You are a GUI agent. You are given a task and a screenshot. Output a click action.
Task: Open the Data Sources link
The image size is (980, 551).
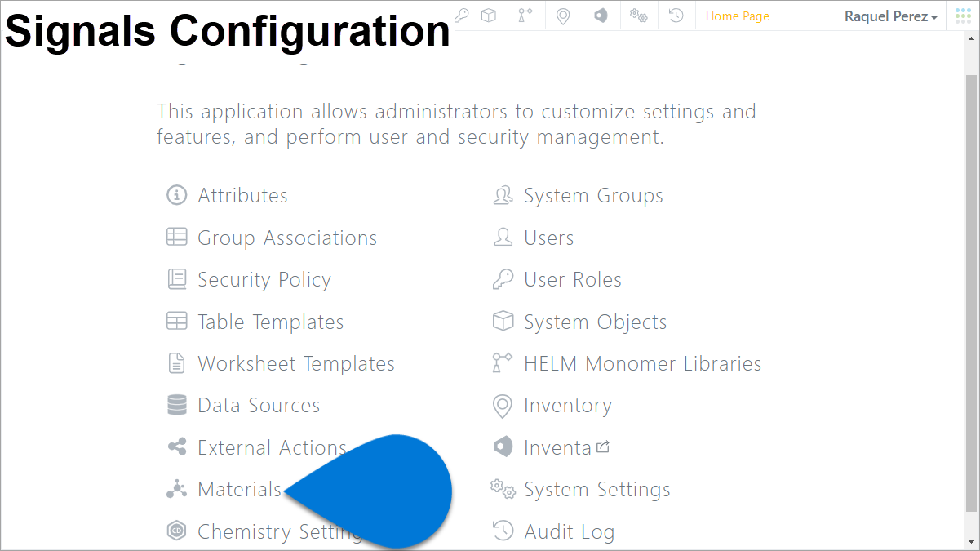pyautogui.click(x=259, y=406)
